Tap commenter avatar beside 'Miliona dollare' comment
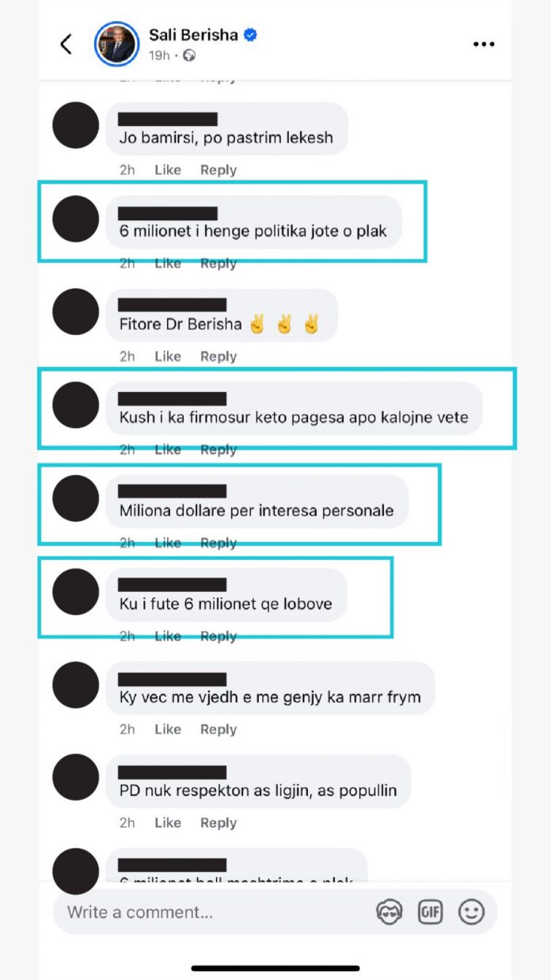551x980 pixels. [75, 498]
